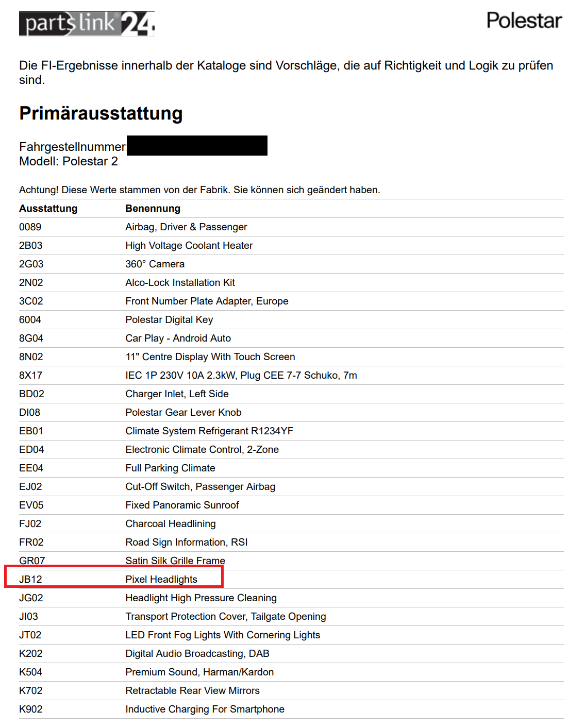Select Inductive Charging For Smartphone entry
The height and width of the screenshot is (728, 568).
pos(205,709)
